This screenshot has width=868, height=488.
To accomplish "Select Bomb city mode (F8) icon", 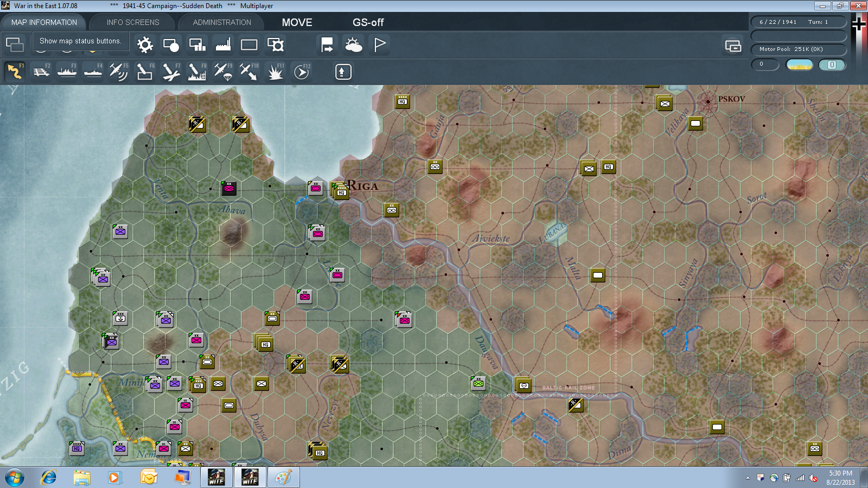I will (197, 72).
